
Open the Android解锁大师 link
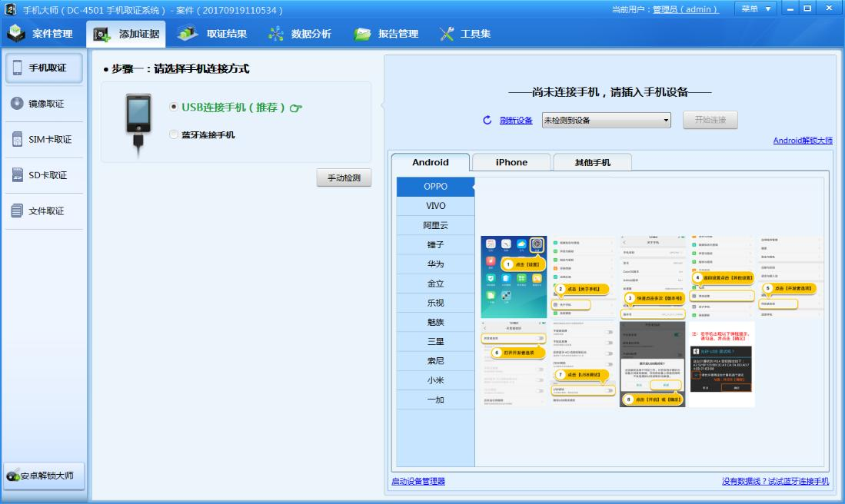coord(803,140)
